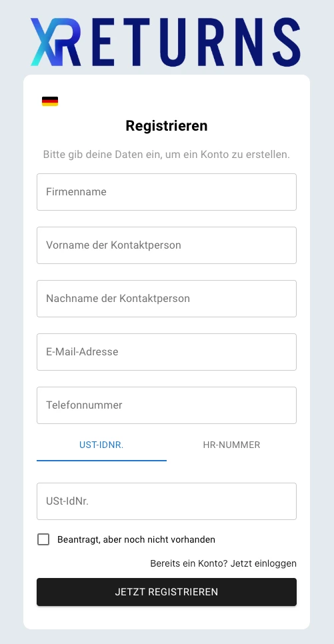Open the German flag language selector

[50, 101]
